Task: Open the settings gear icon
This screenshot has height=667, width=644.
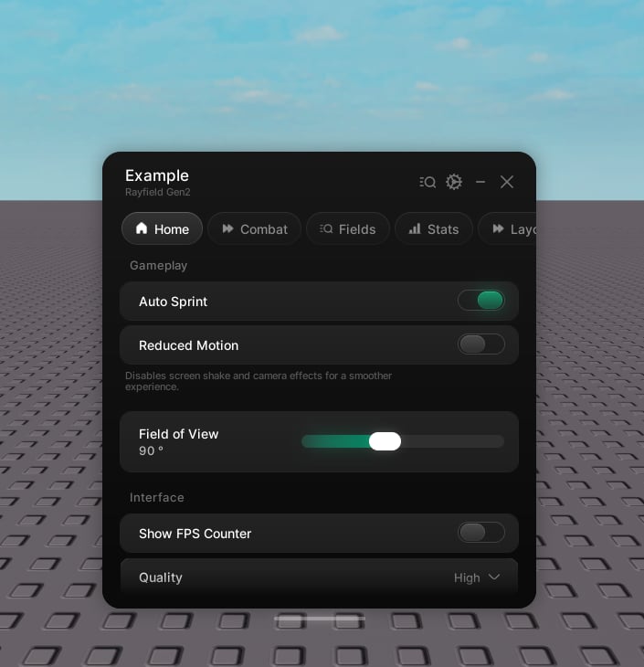Action: 454,182
